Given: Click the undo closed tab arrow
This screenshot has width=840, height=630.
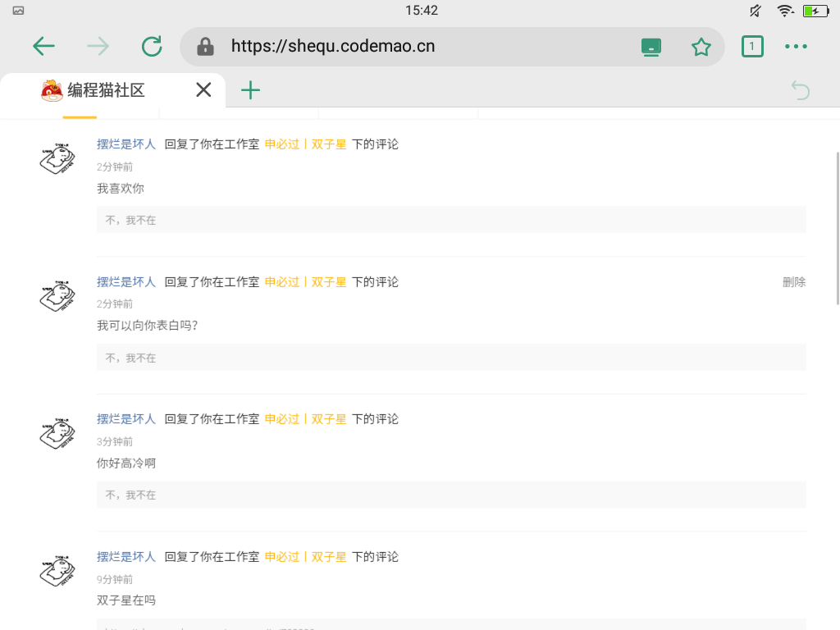Looking at the screenshot, I should tap(801, 90).
